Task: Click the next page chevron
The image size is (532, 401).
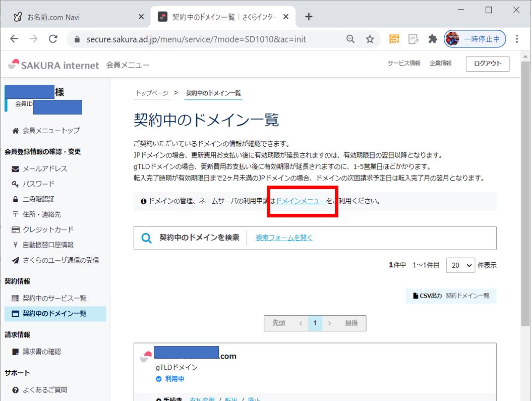Action: (x=329, y=323)
